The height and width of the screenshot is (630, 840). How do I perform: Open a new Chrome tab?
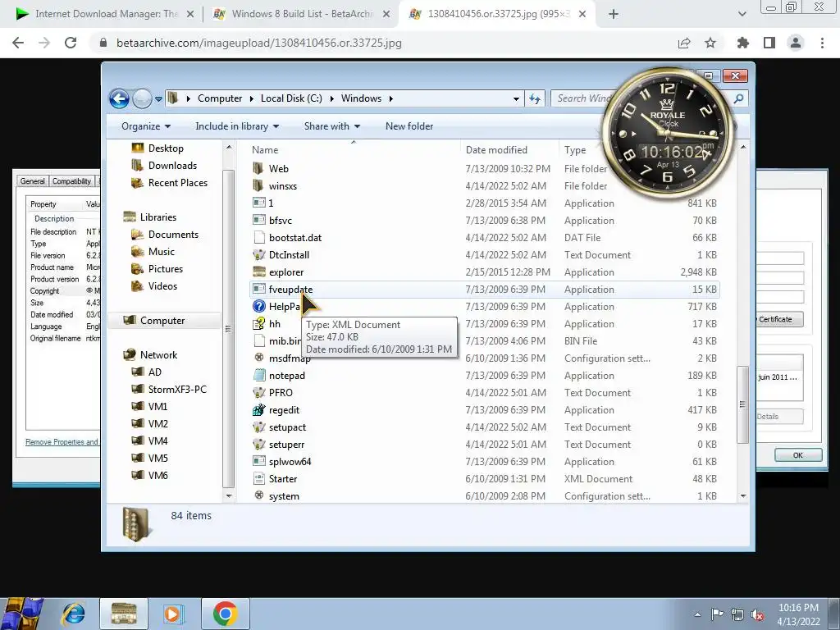614,14
